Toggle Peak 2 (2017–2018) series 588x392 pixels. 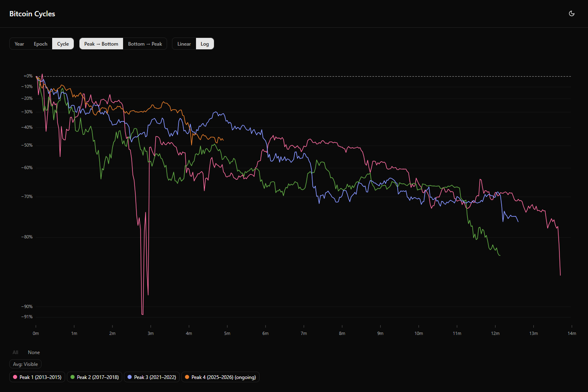pyautogui.click(x=95, y=377)
